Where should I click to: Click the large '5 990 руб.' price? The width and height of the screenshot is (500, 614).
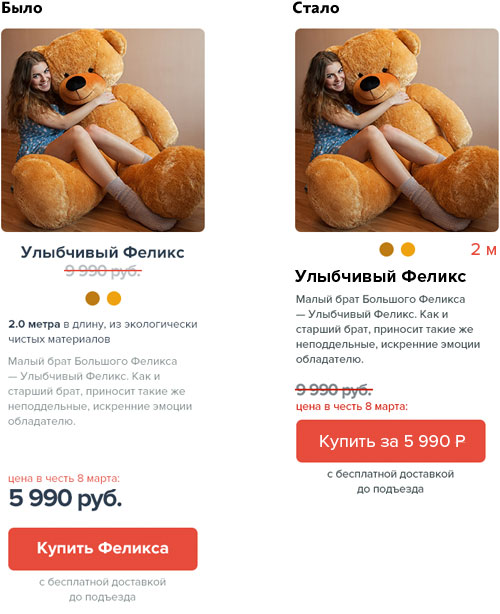[x=65, y=498]
